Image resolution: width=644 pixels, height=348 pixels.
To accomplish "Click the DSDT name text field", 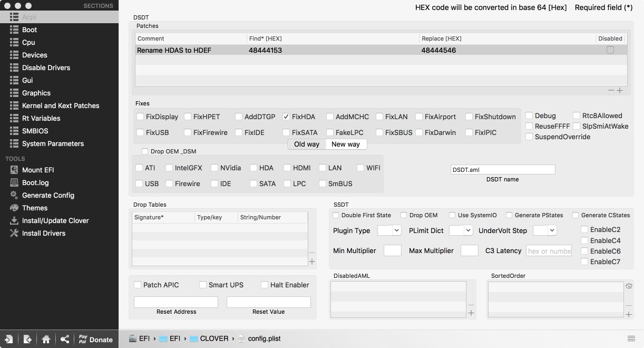I will pyautogui.click(x=502, y=169).
